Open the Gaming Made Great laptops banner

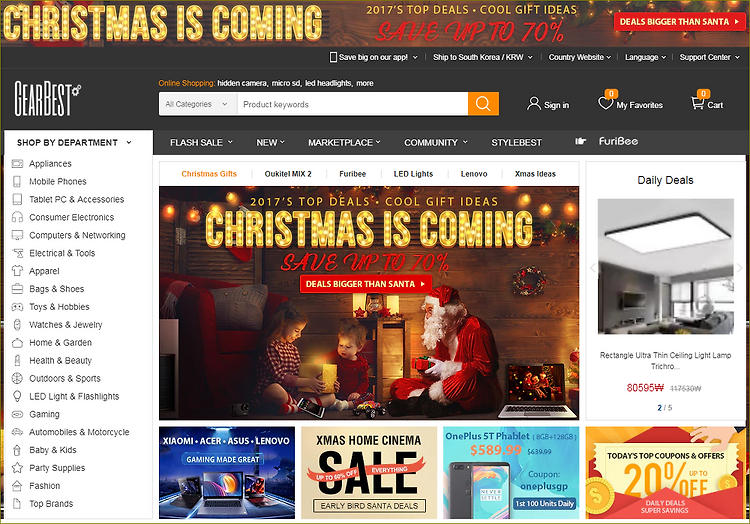[x=227, y=473]
